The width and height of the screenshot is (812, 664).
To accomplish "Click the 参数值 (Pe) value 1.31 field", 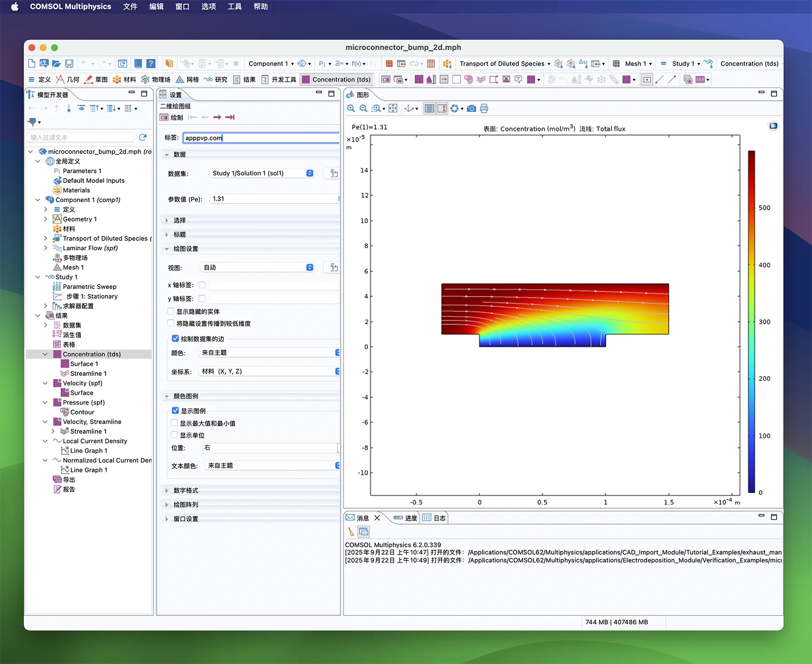I will 274,199.
